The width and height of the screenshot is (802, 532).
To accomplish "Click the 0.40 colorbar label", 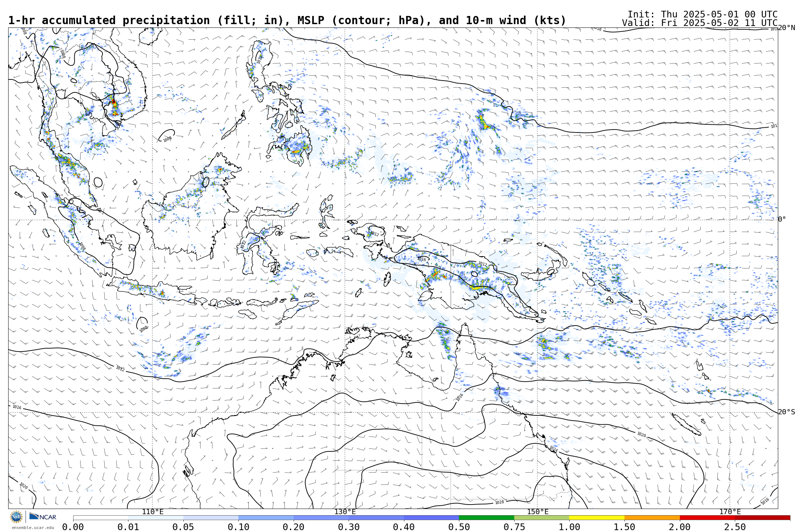I will (404, 527).
